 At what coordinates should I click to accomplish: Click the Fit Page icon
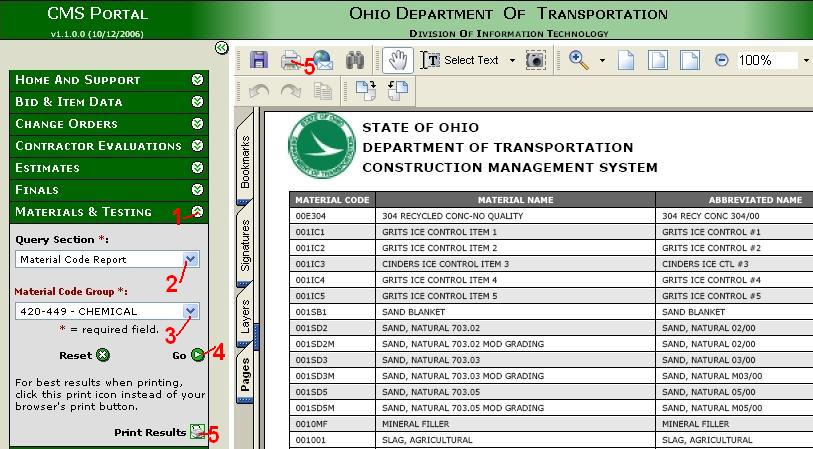pyautogui.click(x=657, y=60)
